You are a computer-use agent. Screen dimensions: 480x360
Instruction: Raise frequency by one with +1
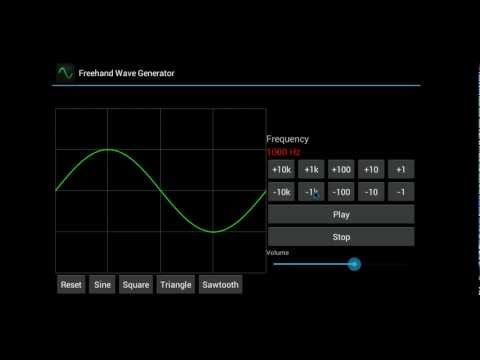(401, 170)
